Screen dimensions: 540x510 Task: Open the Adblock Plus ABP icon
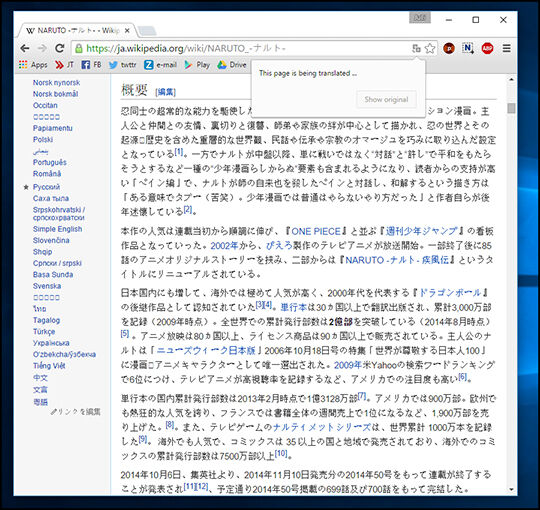pyautogui.click(x=487, y=48)
